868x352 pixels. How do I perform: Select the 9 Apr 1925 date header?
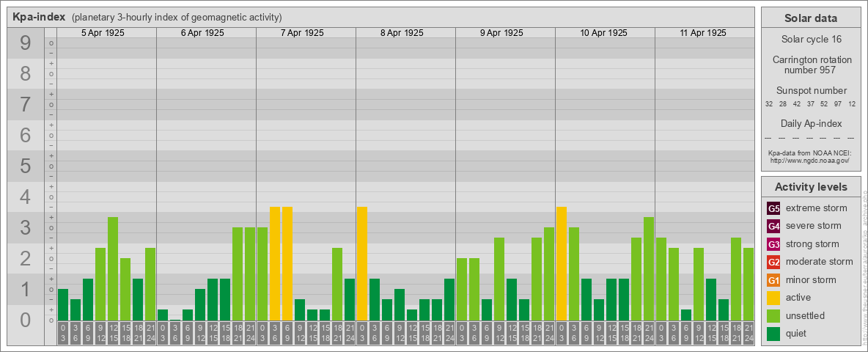pyautogui.click(x=501, y=33)
